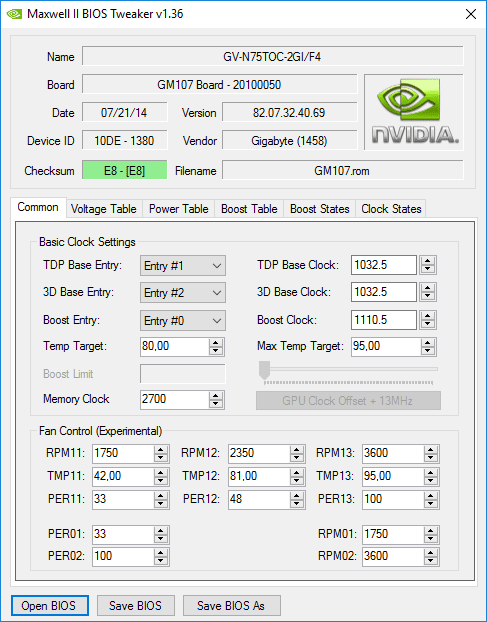Screen dimensions: 487x622
Task: Switch to the Boost Table tab
Action: [x=249, y=209]
